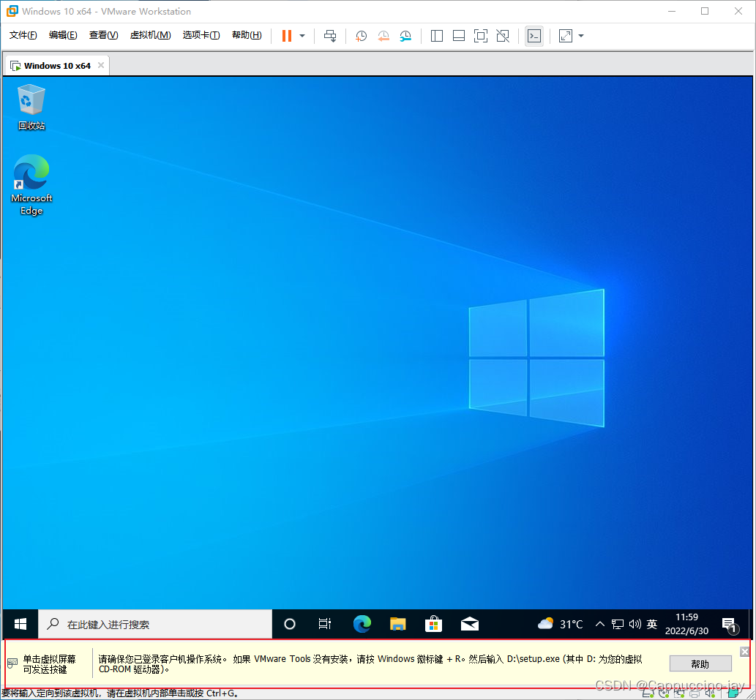Switch to Unity mode icon

pyautogui.click(x=503, y=36)
